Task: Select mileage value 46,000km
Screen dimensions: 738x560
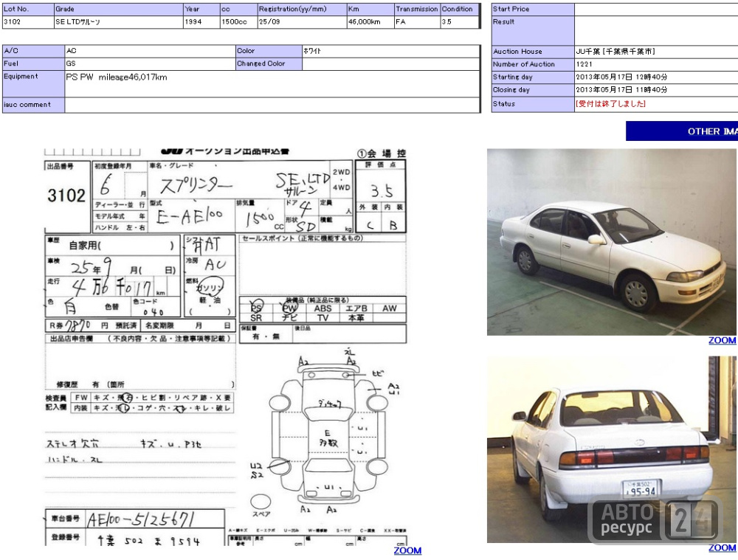Action: point(365,21)
